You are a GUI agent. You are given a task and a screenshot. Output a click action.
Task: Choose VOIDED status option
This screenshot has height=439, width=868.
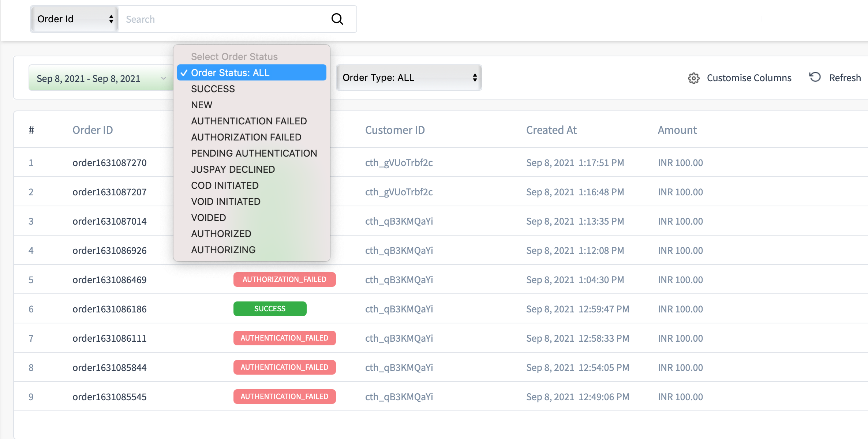coord(252,218)
